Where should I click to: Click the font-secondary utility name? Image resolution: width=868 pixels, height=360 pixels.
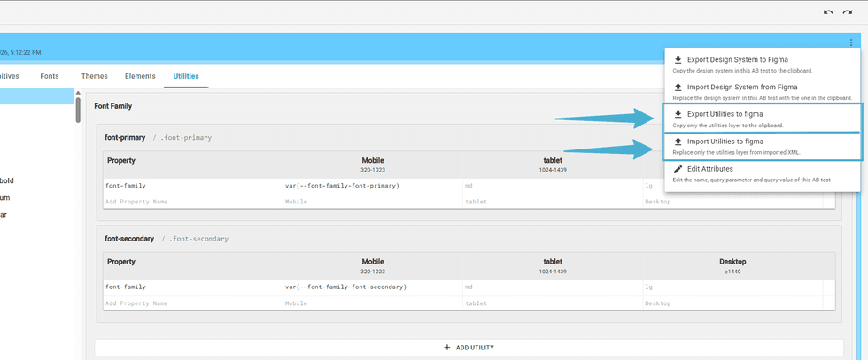129,239
